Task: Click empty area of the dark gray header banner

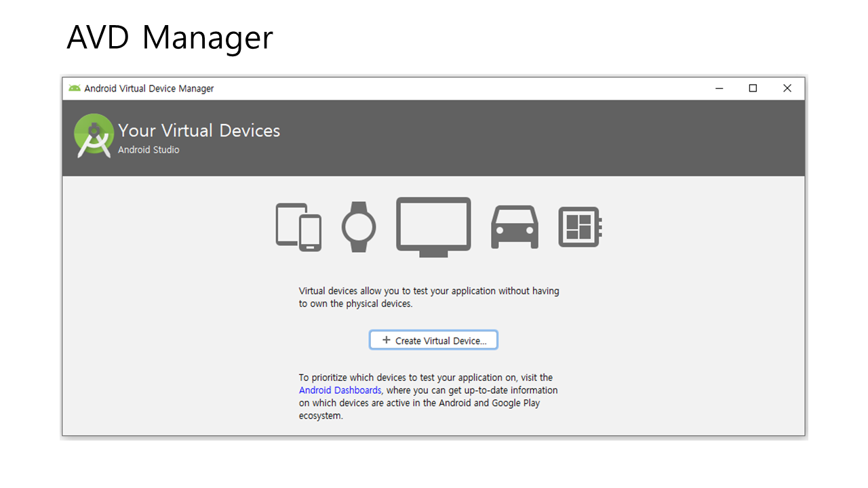Action: coord(542,138)
